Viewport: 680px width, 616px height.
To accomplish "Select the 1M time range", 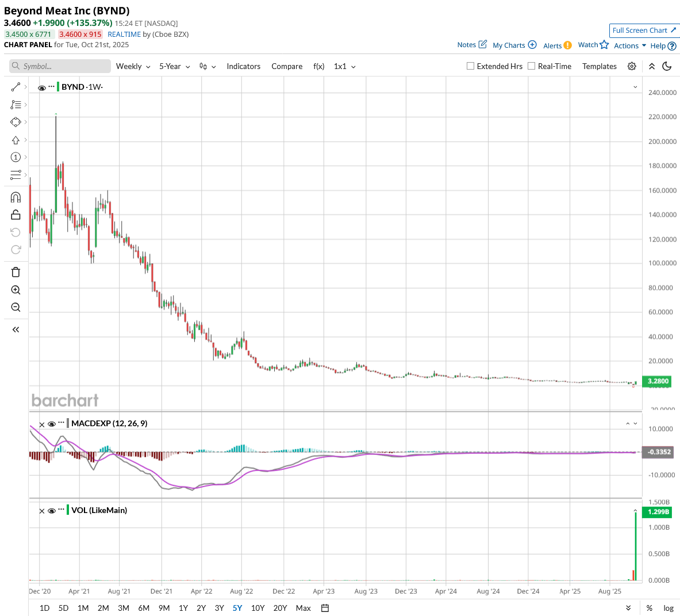I will (x=83, y=608).
